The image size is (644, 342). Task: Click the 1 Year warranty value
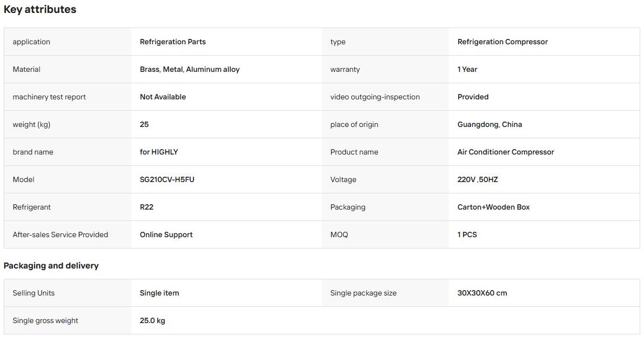click(467, 69)
